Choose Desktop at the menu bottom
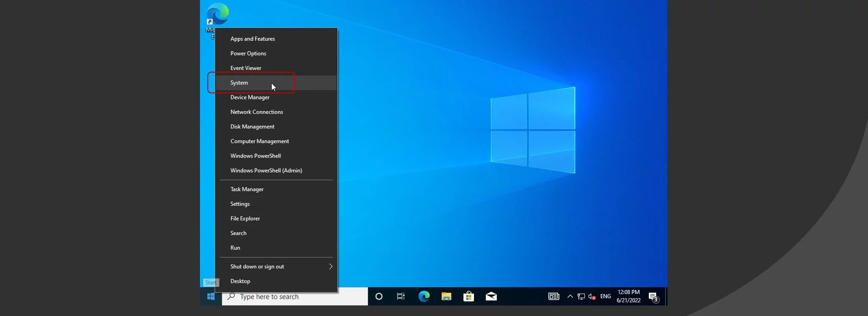The width and height of the screenshot is (868, 316). tap(276, 281)
